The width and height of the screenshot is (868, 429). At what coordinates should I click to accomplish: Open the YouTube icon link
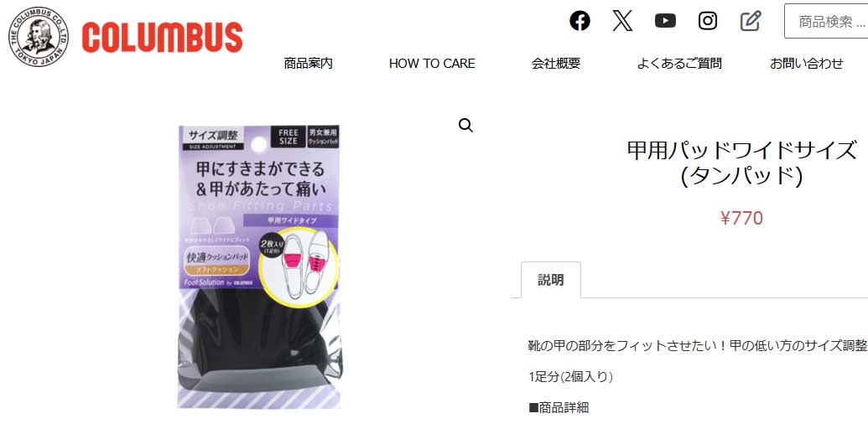(665, 21)
